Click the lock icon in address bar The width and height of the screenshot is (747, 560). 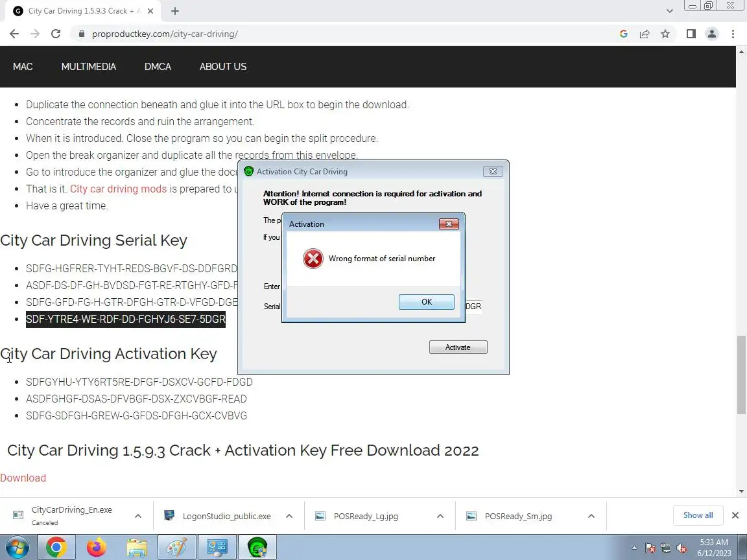[82, 34]
